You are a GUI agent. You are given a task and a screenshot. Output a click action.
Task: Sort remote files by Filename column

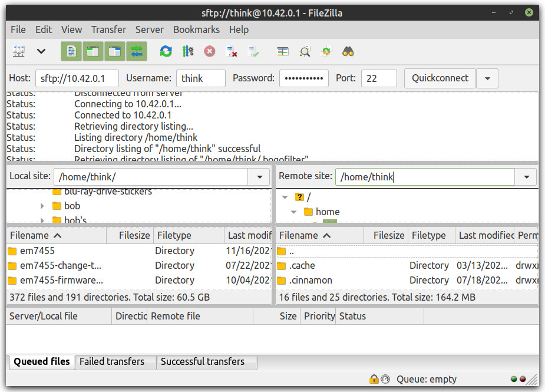coord(320,235)
